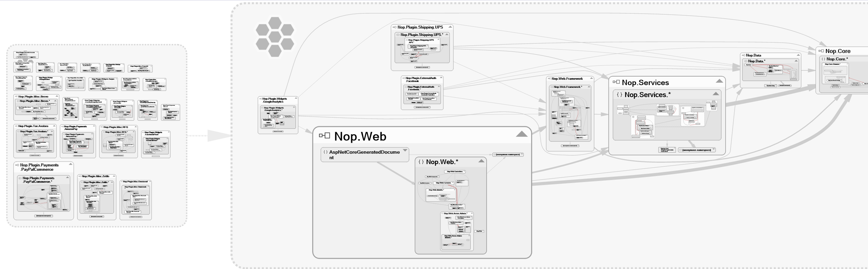
Task: Click the Nop.Core.* namespace braces icon
Action: [x=823, y=59]
